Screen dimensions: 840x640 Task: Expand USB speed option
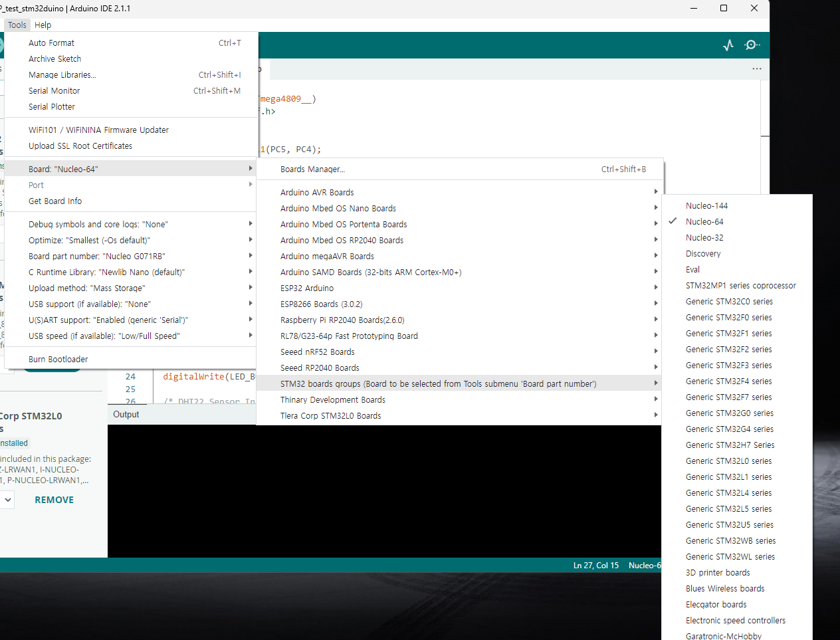pos(131,336)
